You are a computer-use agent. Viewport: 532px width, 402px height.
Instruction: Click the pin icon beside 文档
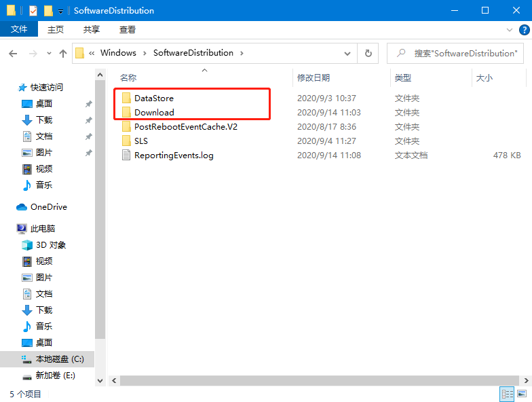pos(88,136)
